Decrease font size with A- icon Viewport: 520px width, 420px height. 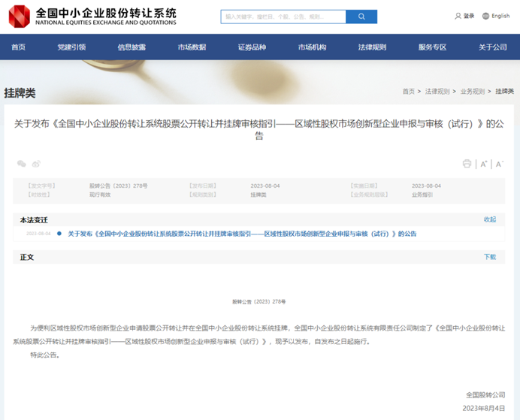(499, 164)
